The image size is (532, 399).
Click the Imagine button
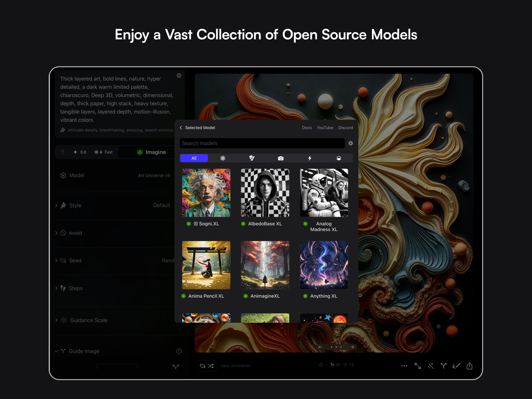pyautogui.click(x=151, y=152)
